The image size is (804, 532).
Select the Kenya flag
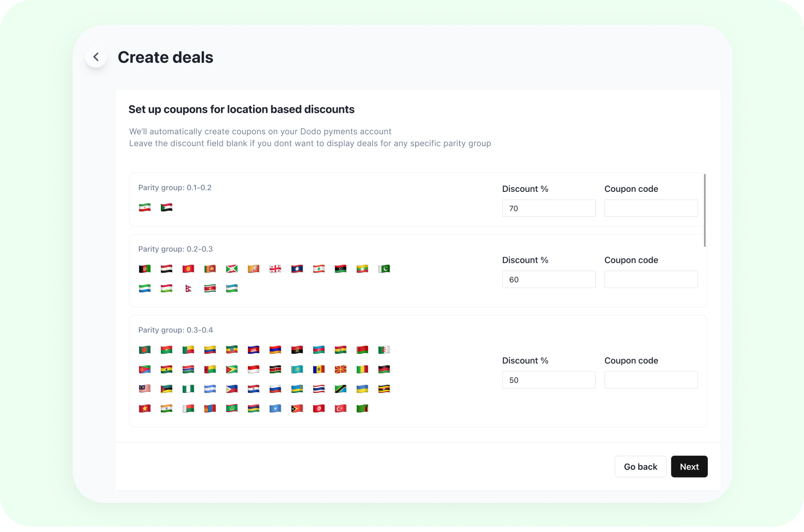pos(275,369)
